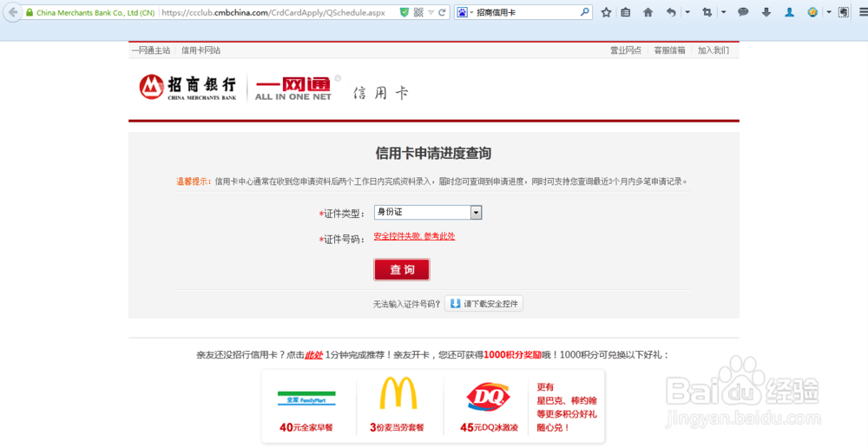This screenshot has width=868, height=448.
Task: Open the 营业网点 top link
Action: [626, 50]
